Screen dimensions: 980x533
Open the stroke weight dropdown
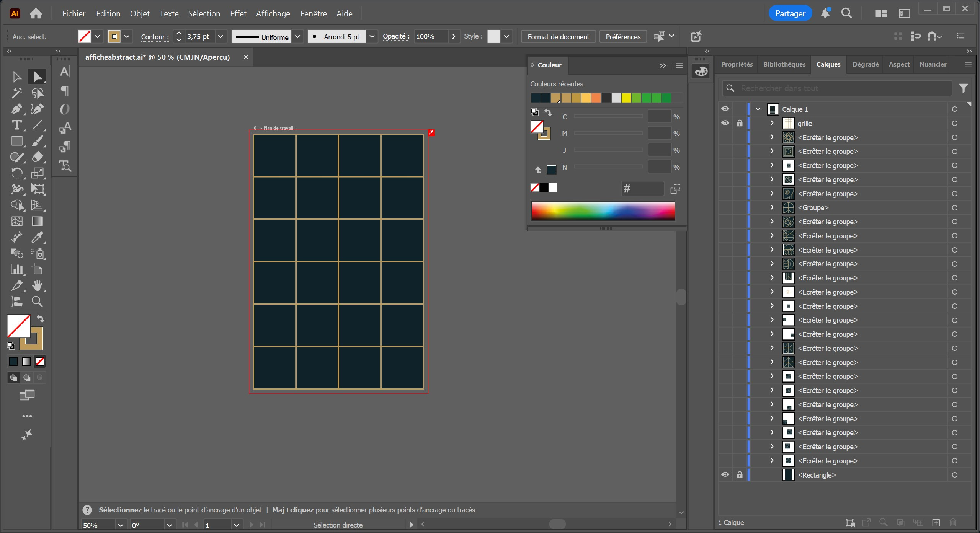tap(220, 37)
